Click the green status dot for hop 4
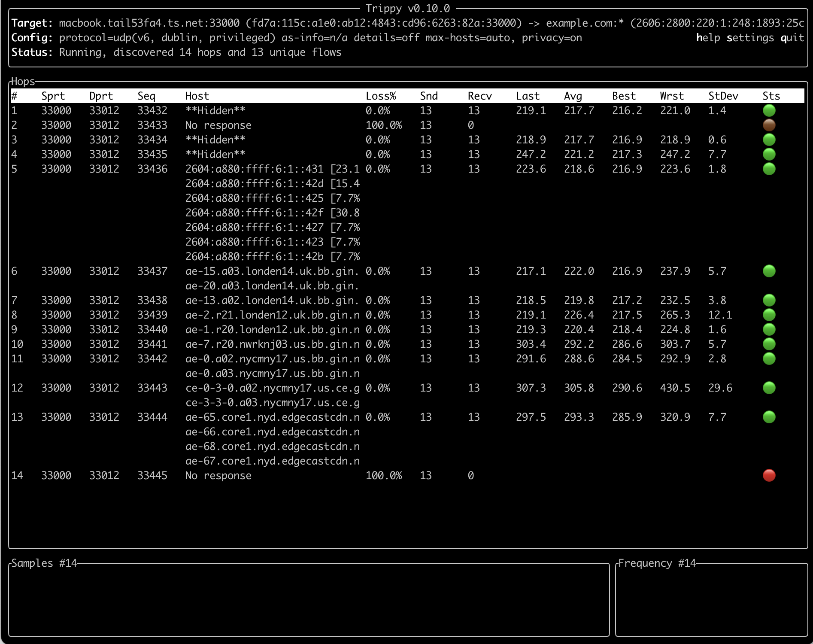This screenshot has width=813, height=644. click(769, 154)
